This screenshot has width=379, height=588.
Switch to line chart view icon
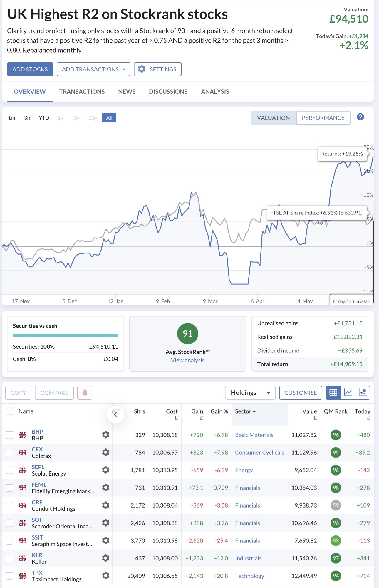pyautogui.click(x=348, y=393)
